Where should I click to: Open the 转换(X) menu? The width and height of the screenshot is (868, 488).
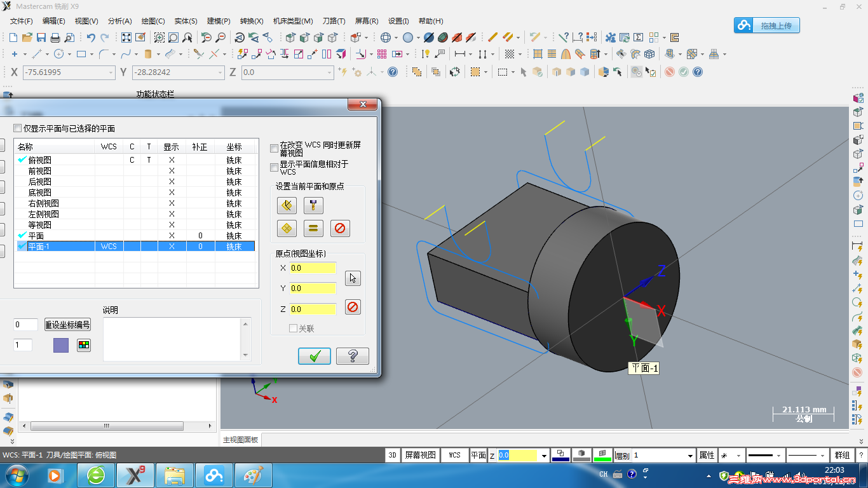tap(252, 21)
